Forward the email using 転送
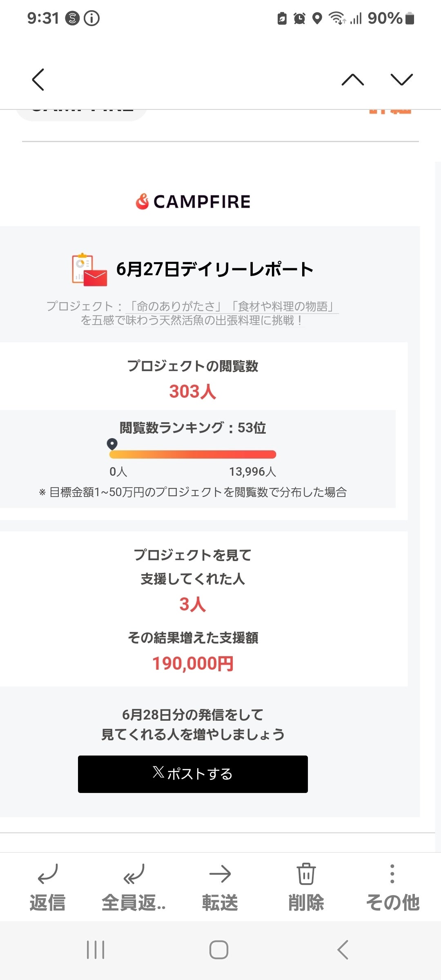This screenshot has width=441, height=980. pos(220,887)
